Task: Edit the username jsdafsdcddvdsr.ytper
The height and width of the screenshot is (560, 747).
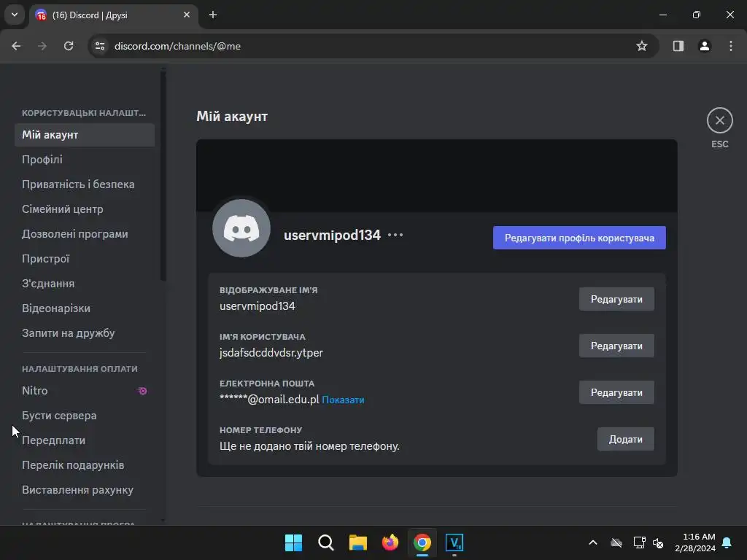Action: (x=616, y=346)
